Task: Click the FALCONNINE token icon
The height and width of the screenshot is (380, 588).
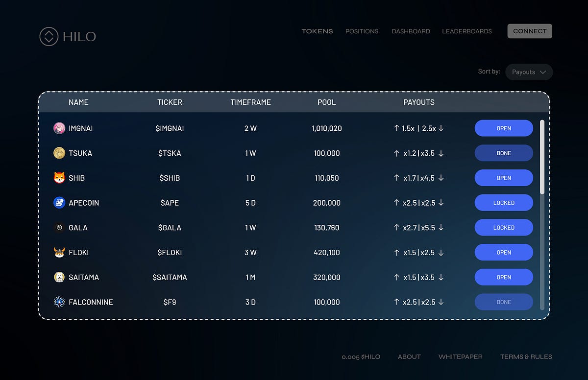Action: click(59, 302)
